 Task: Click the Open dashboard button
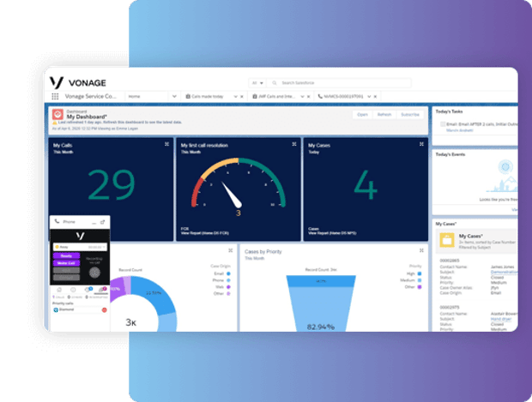click(362, 114)
